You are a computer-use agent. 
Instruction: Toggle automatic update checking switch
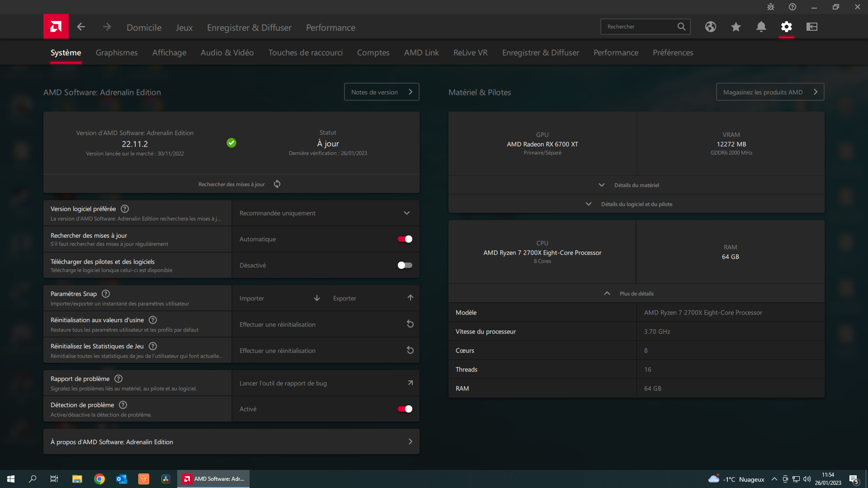[405, 239]
